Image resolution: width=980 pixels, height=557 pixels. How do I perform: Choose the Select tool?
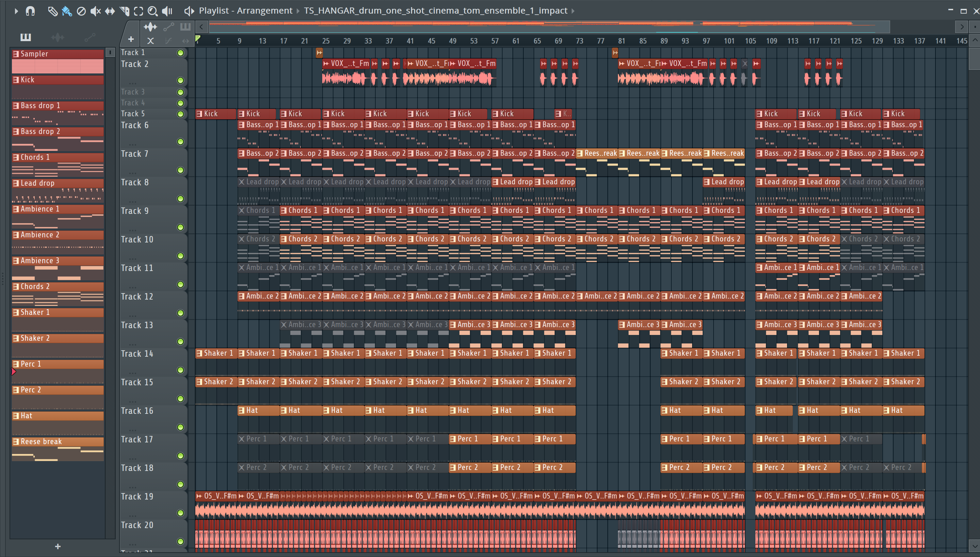click(138, 11)
